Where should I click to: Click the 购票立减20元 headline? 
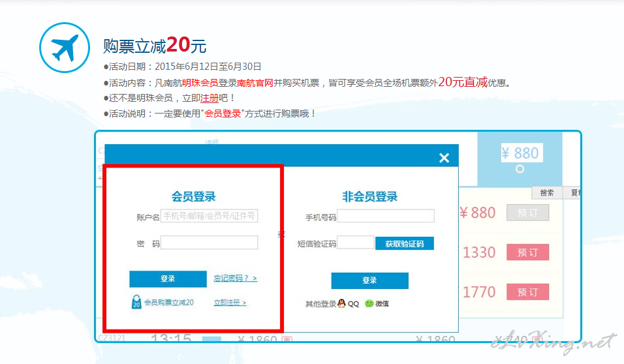point(155,46)
